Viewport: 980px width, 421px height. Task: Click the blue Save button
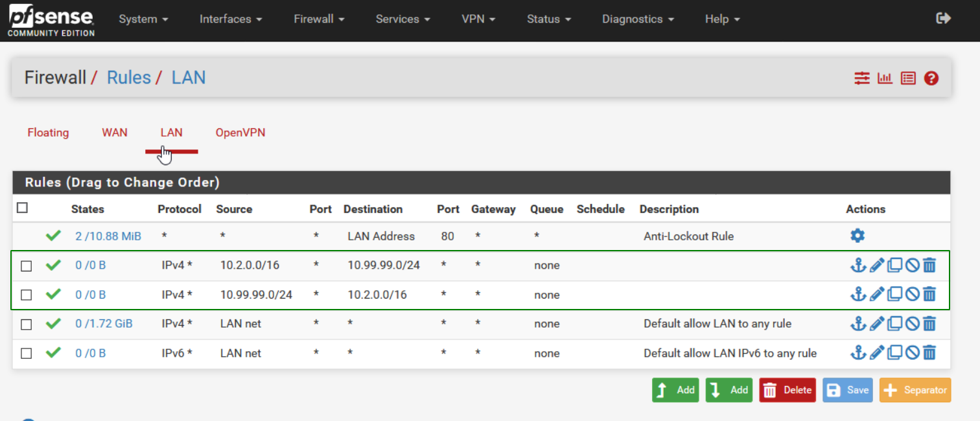848,390
